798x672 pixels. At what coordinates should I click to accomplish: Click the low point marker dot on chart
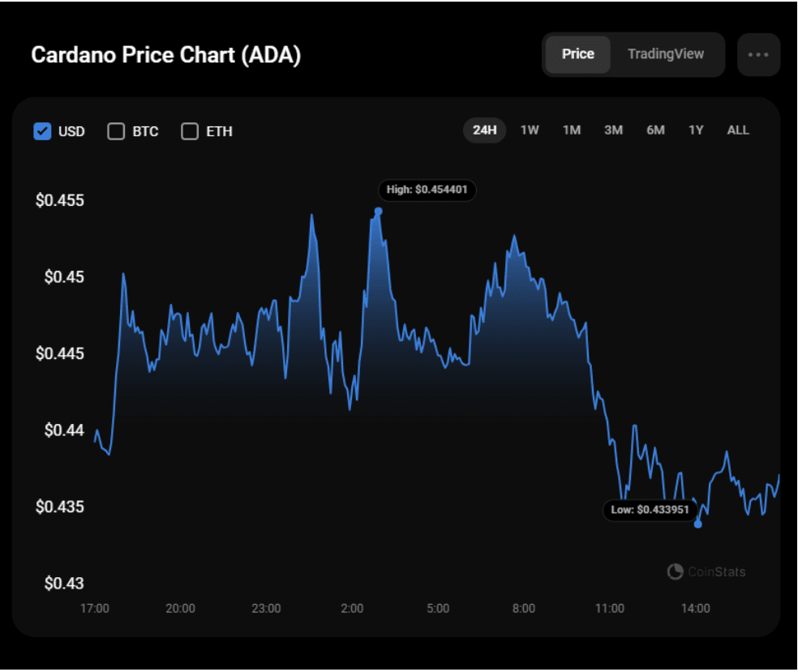point(697,524)
